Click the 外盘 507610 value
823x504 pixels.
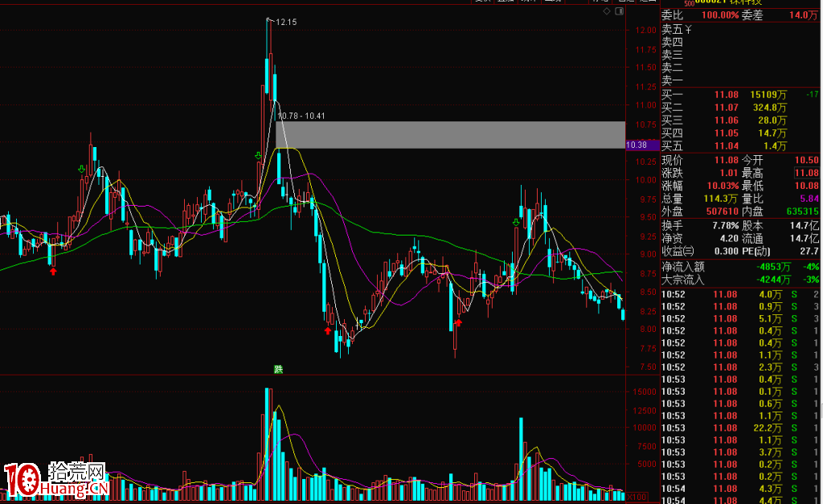(723, 211)
